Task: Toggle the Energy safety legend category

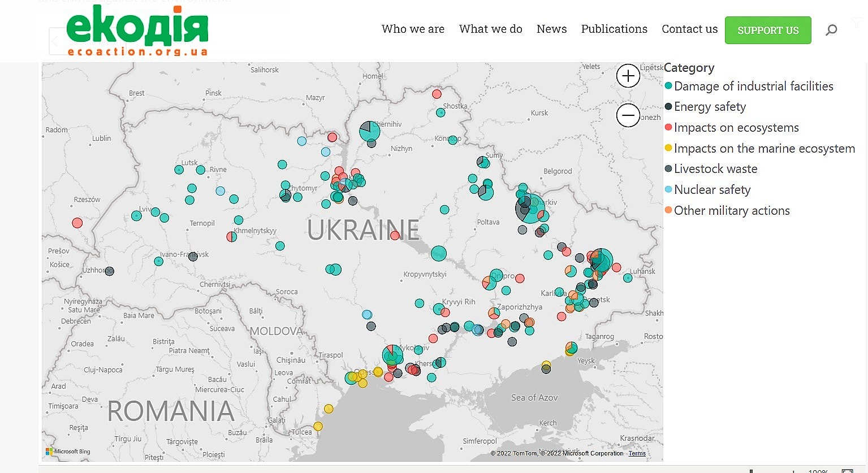Action: [710, 107]
